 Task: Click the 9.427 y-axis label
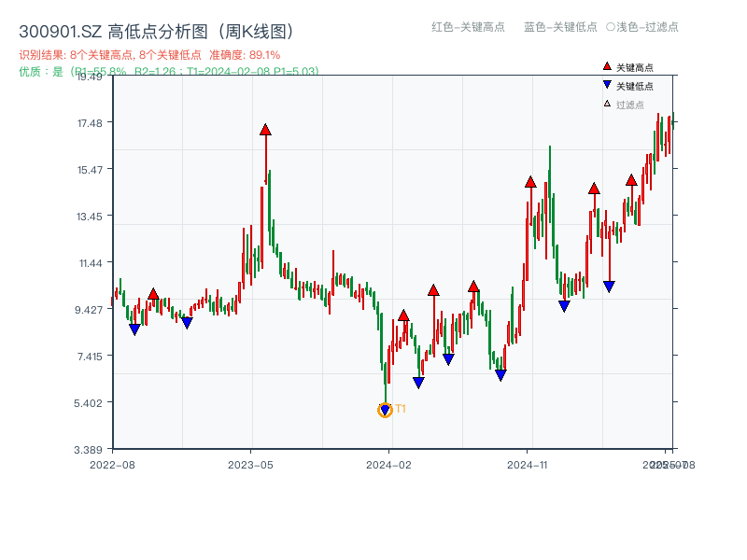89,310
